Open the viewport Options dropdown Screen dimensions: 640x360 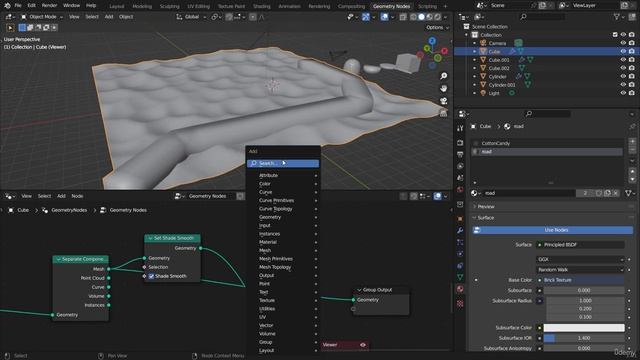coord(437,27)
